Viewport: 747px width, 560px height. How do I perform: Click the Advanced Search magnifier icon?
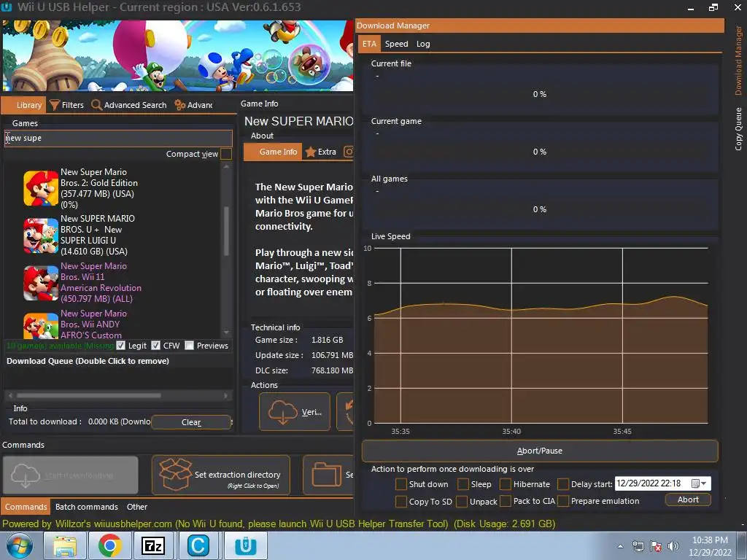click(96, 105)
